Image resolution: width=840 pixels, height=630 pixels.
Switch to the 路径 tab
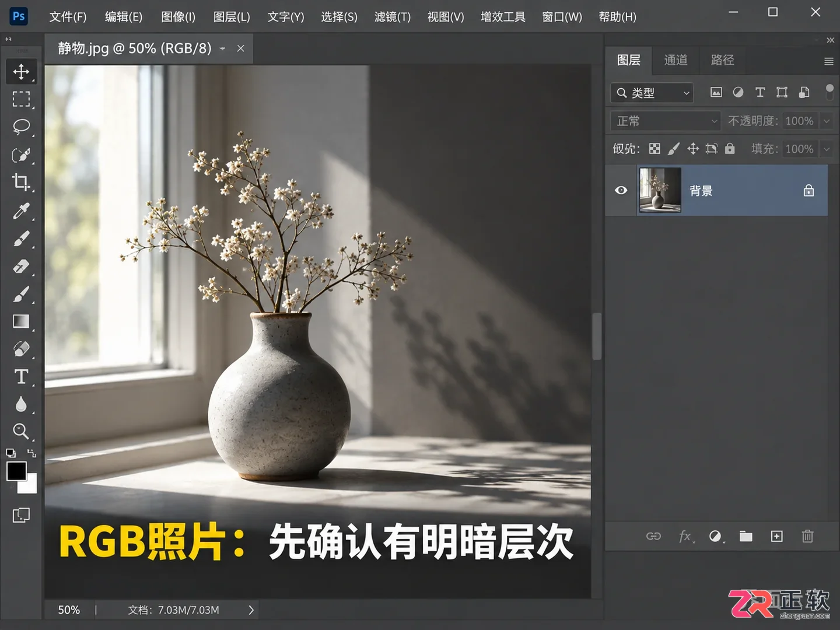(722, 60)
